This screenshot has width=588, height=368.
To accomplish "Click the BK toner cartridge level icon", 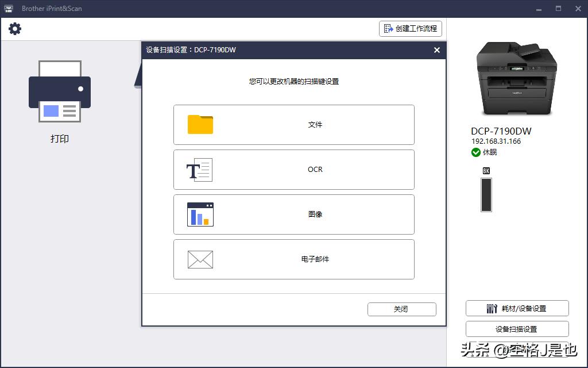I will 486,194.
